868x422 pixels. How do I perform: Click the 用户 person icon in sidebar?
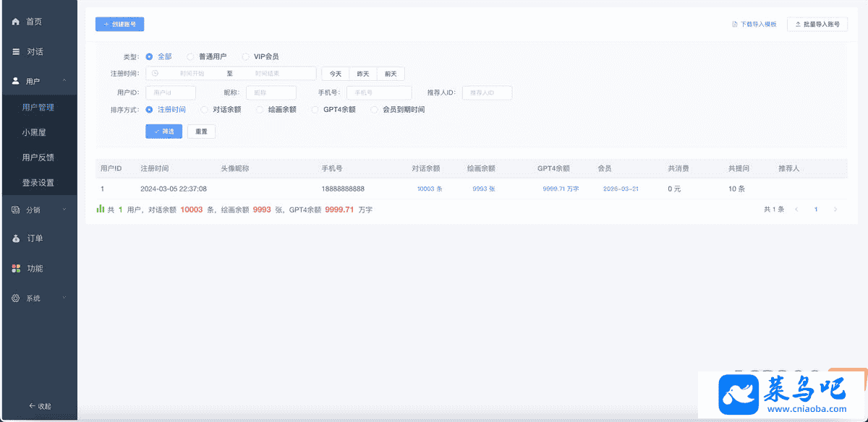pyautogui.click(x=16, y=81)
